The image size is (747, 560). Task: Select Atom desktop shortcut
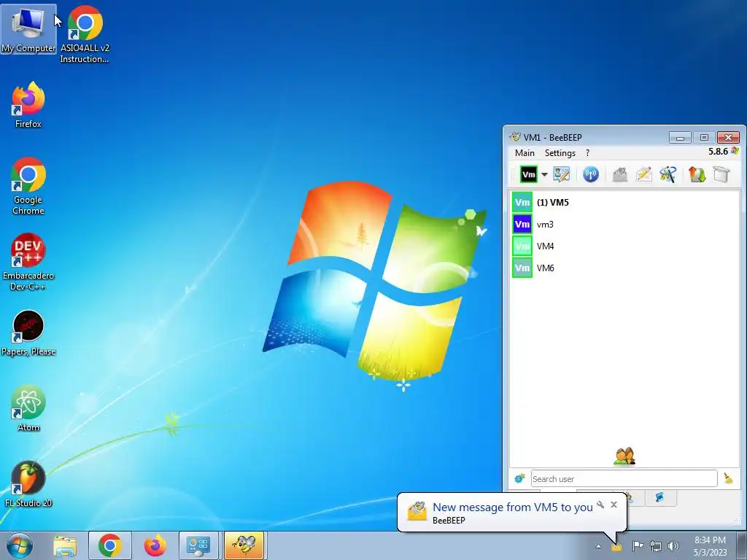click(x=28, y=408)
